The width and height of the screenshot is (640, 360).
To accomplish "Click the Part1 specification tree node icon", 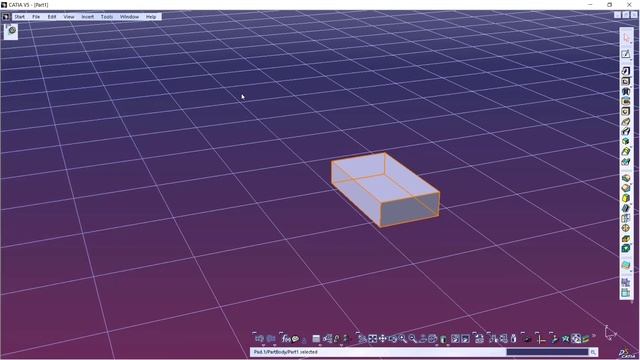I will (x=11, y=30).
